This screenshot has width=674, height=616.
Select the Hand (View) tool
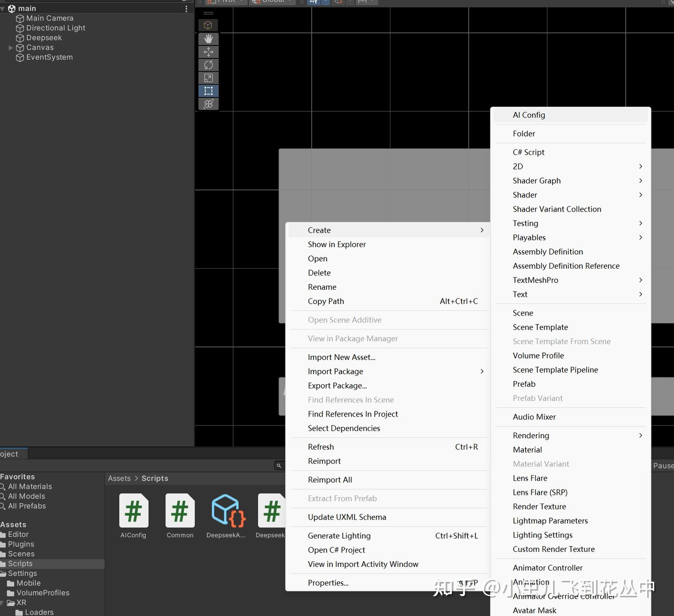pos(208,39)
